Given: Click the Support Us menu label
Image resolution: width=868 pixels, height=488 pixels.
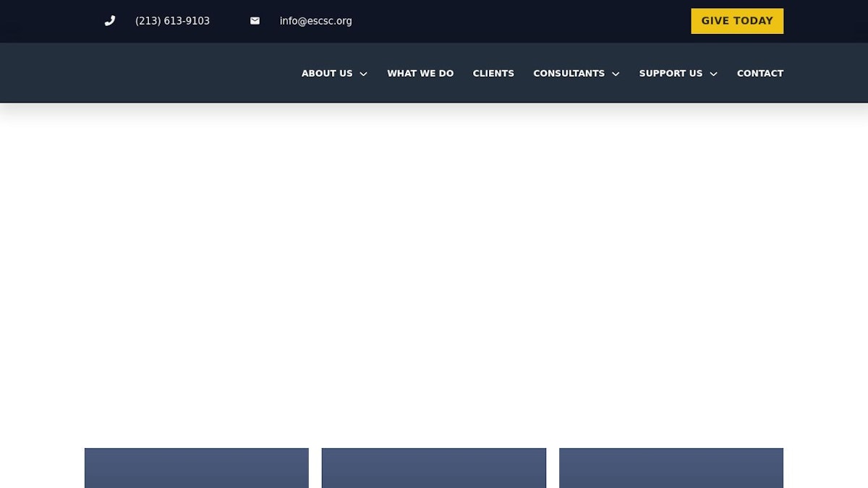Looking at the screenshot, I should point(671,73).
